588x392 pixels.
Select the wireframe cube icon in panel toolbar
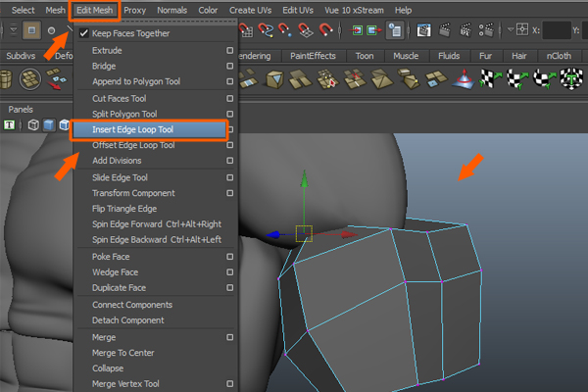pyautogui.click(x=33, y=124)
